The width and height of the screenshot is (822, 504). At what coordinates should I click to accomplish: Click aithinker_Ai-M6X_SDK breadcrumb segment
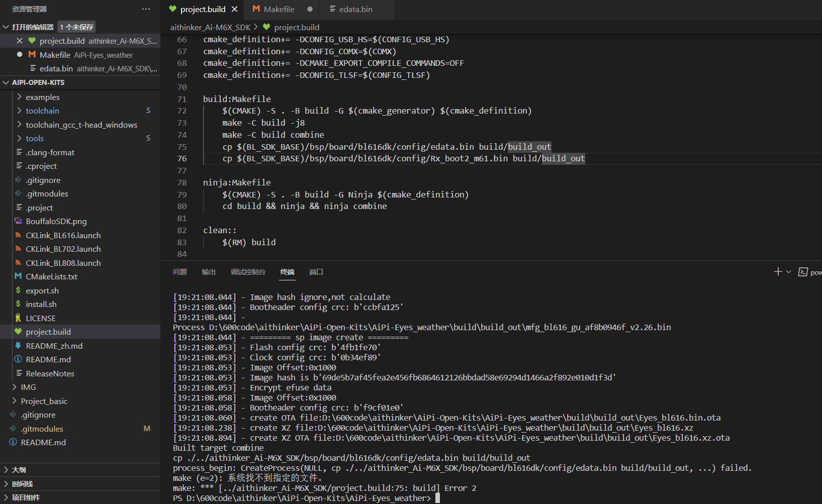click(210, 27)
